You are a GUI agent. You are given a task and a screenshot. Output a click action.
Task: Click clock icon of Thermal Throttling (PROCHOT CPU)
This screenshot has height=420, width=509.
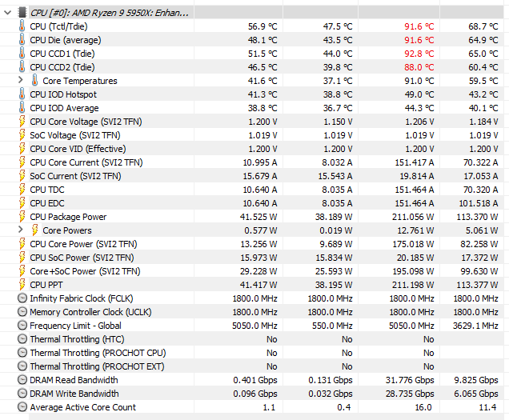[22, 353]
